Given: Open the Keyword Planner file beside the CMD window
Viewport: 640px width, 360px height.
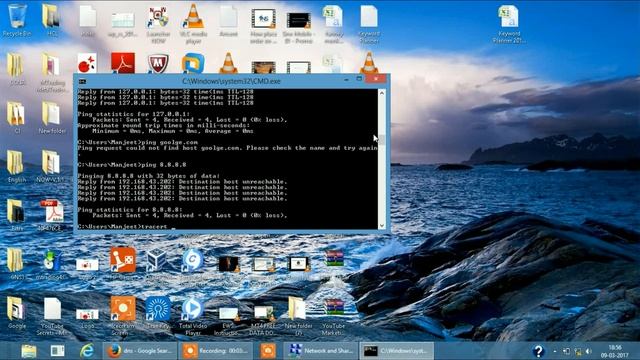Looking at the screenshot, I should 369,24.
